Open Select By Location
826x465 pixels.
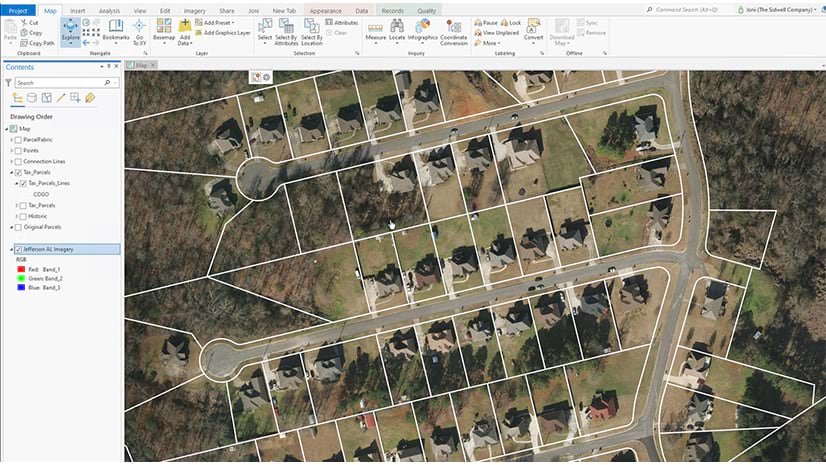pos(311,32)
